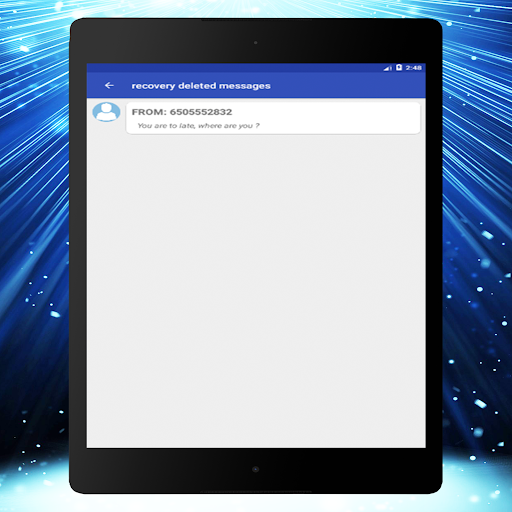512x512 pixels.
Task: Click the FROM: label on the card
Action: point(149,112)
